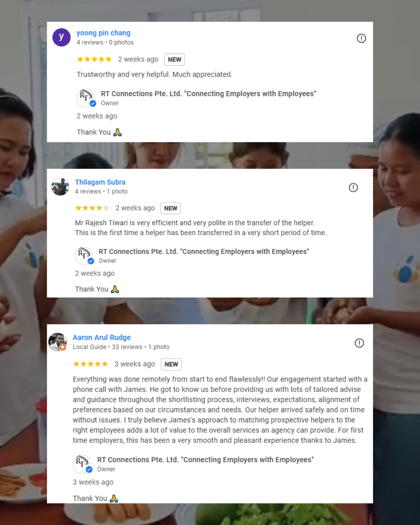
Task: Select the four-star rating on Thilagam Subra's review
Action: point(92,208)
